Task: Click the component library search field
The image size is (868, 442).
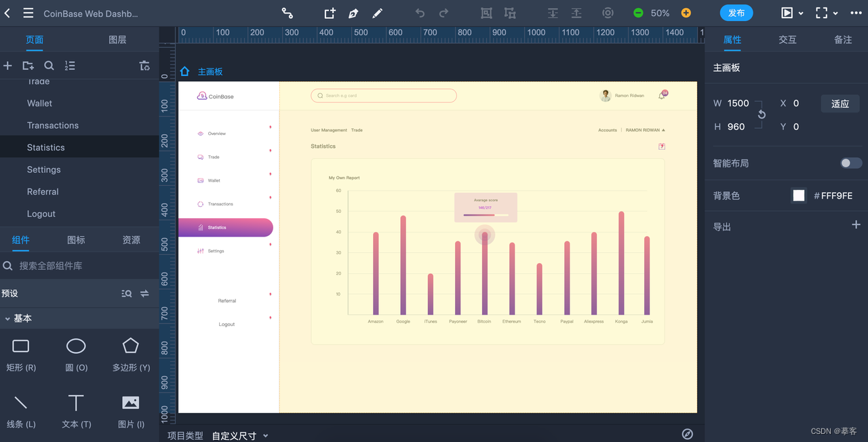Action: pyautogui.click(x=79, y=266)
